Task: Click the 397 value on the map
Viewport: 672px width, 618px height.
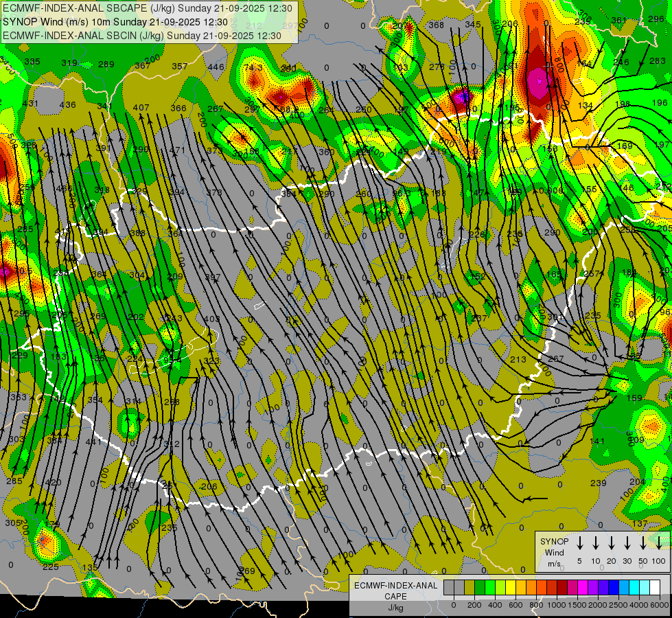Action: [x=213, y=277]
